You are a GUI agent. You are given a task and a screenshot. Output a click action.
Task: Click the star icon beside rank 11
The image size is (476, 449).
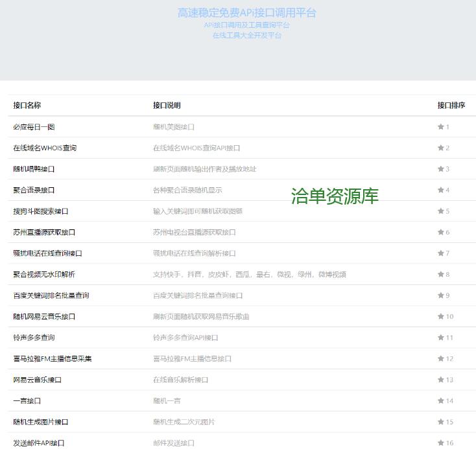[441, 338]
